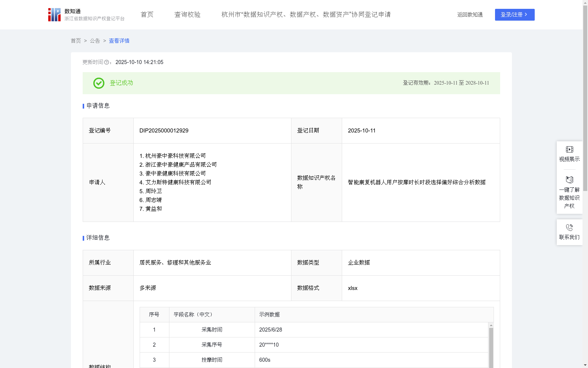This screenshot has height=368, width=588.
Task: Select registration number DIP2025000012929
Action: [x=164, y=131]
